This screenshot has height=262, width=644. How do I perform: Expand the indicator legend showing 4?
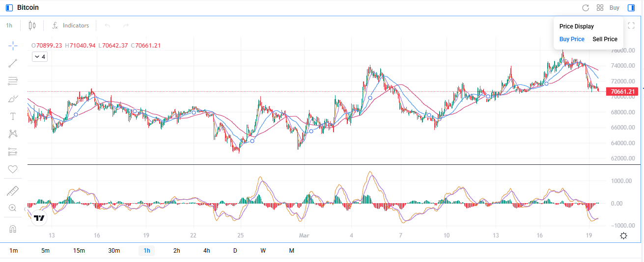tap(39, 57)
